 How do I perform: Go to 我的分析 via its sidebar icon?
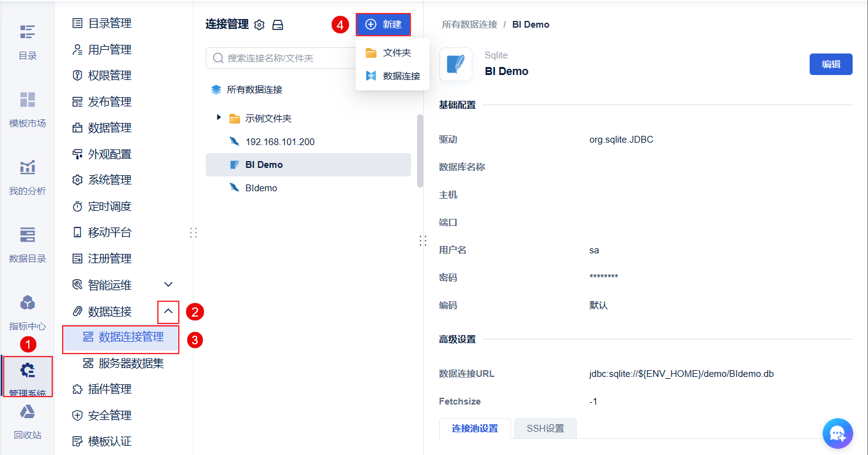27,176
